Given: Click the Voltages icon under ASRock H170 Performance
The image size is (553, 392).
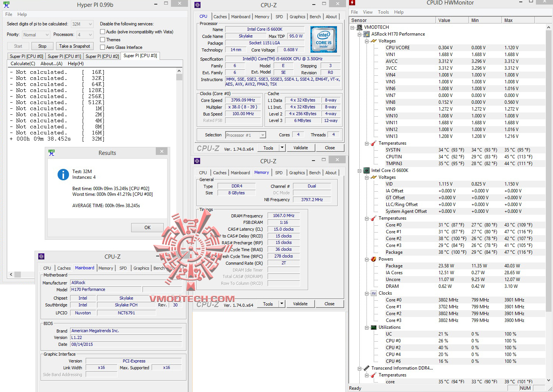Looking at the screenshot, I should coord(374,41).
